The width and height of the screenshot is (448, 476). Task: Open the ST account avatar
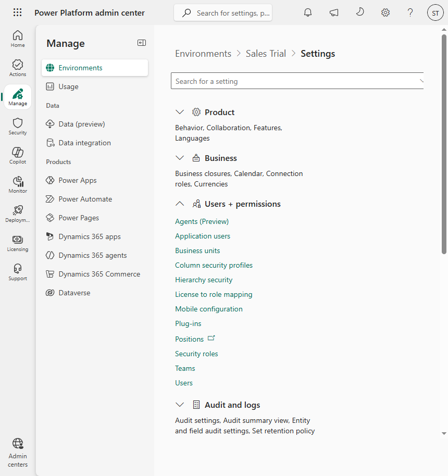click(x=435, y=12)
